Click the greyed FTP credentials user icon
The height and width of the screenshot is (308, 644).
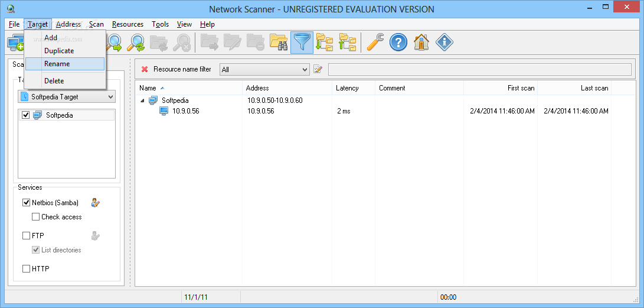[96, 236]
